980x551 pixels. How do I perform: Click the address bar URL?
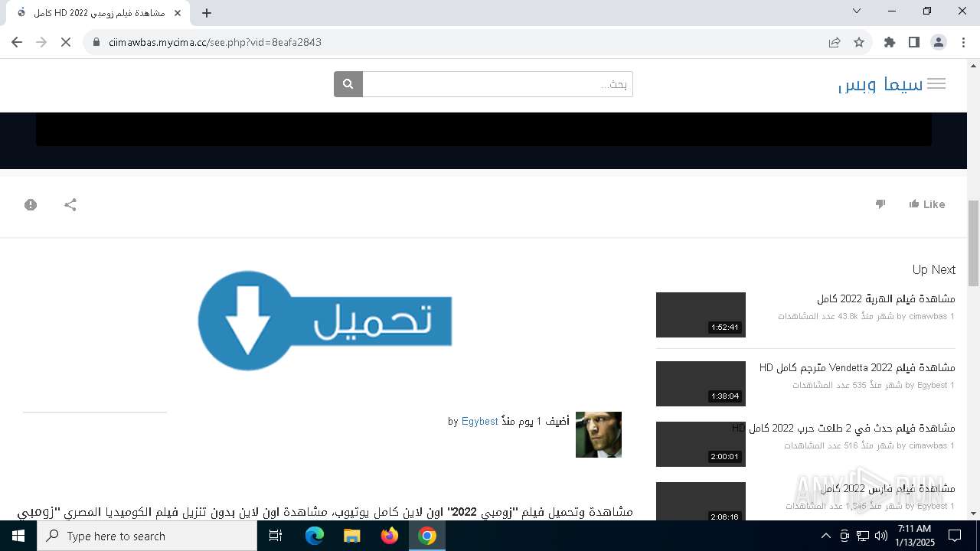point(215,42)
